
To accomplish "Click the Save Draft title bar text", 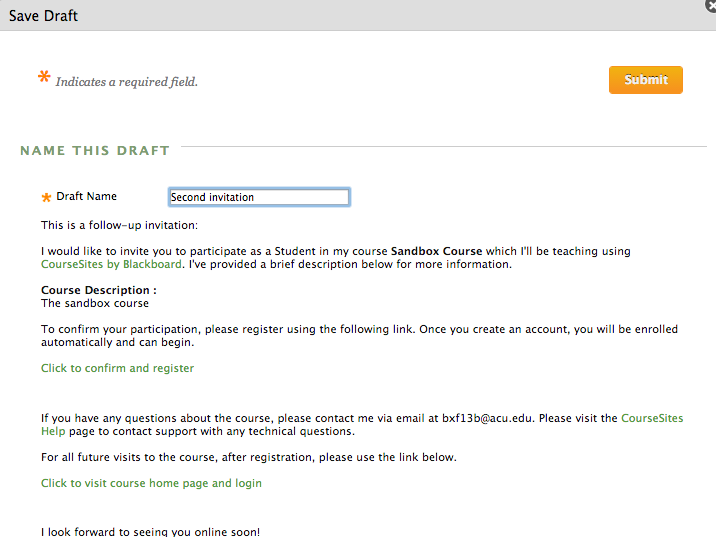I will (43, 16).
